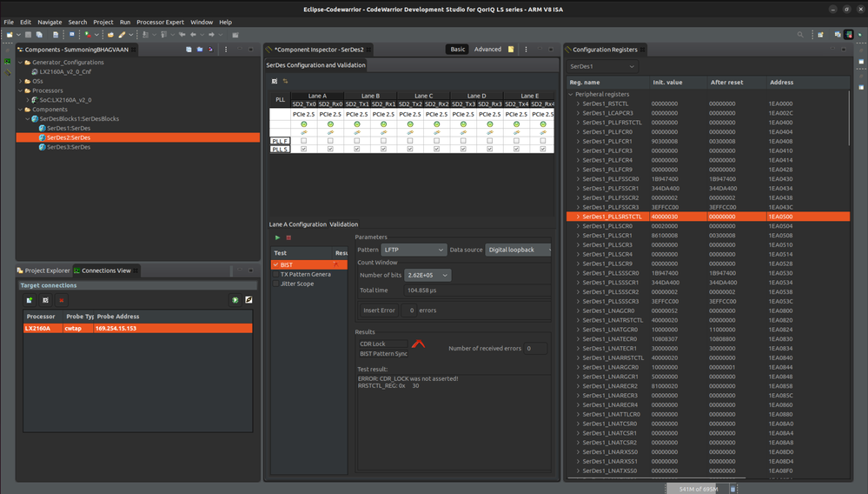The width and height of the screenshot is (868, 494).
Task: Click the Open Perspective icon at top right
Action: pyautogui.click(x=820, y=34)
